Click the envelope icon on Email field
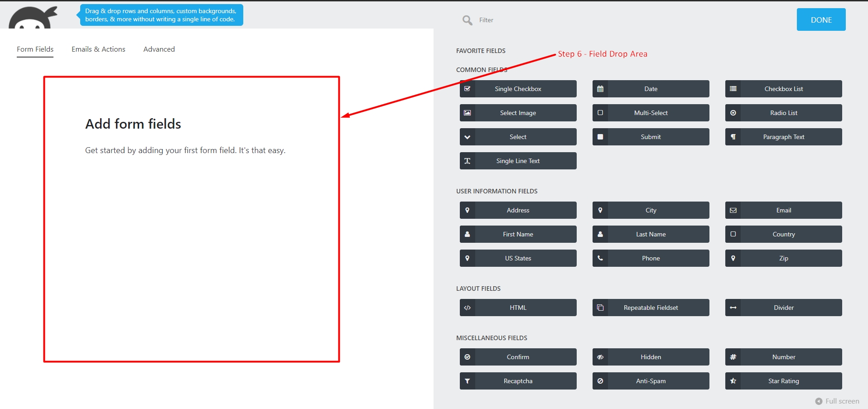 tap(733, 210)
